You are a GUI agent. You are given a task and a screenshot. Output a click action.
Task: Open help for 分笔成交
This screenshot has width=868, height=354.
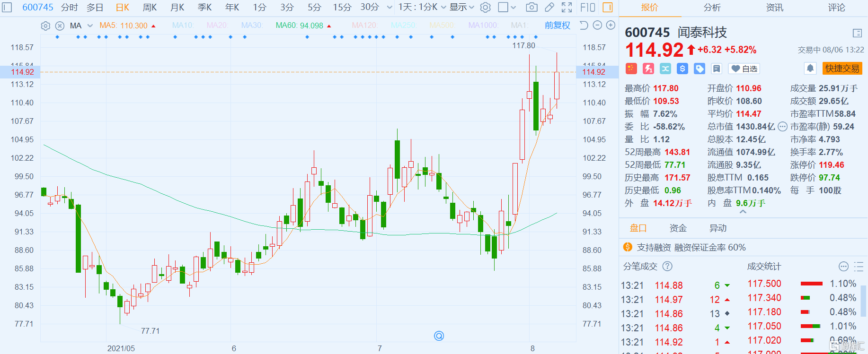point(667,266)
